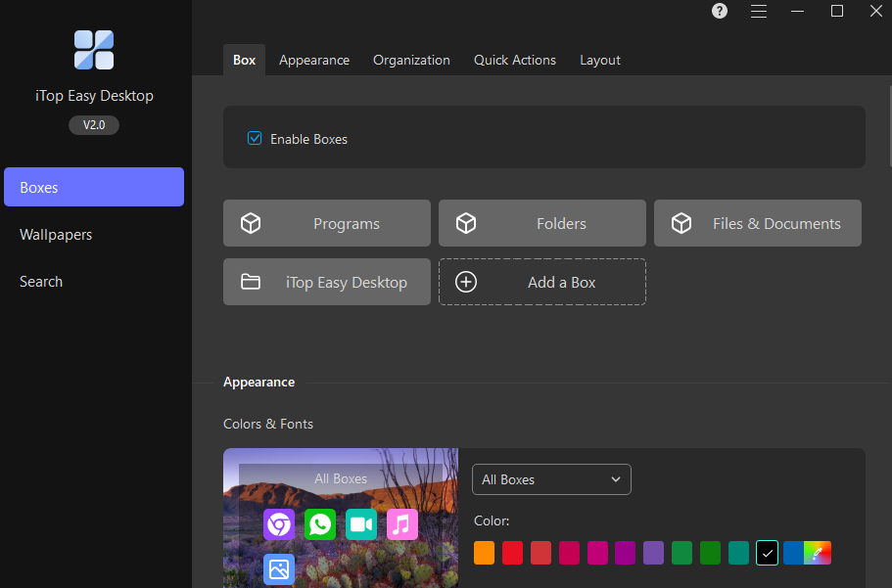The width and height of the screenshot is (892, 588).
Task: Click the Add a Box button
Action: (x=542, y=282)
